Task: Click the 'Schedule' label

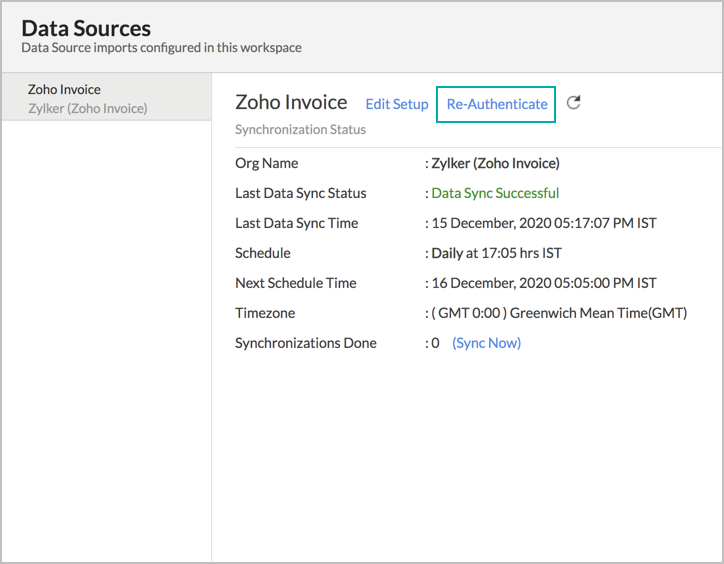Action: [x=263, y=253]
